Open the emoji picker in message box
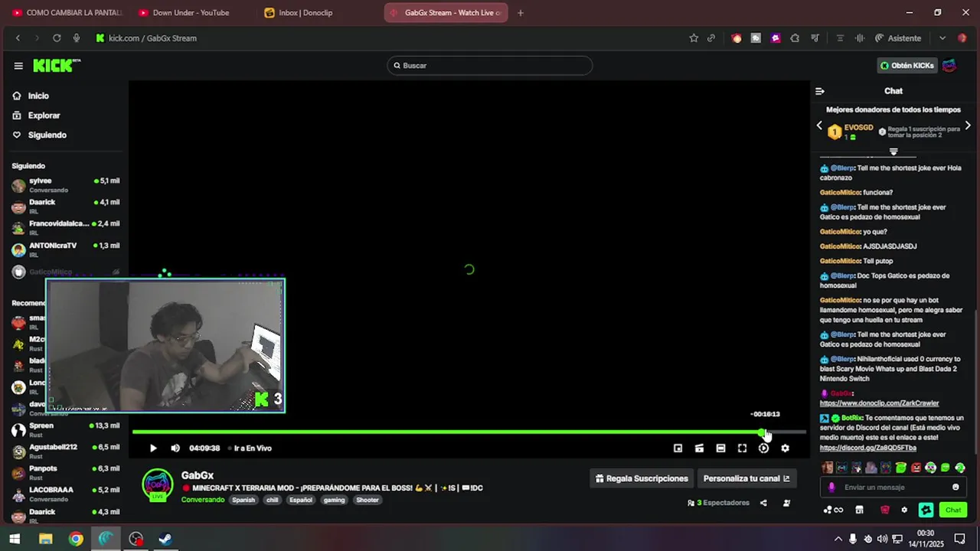This screenshot has width=980, height=551. tap(955, 487)
